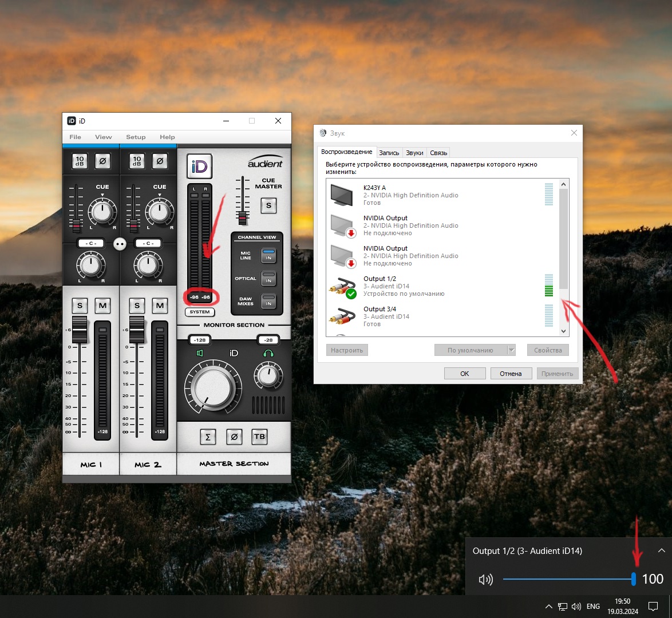Screen dimensions: 672x618
Task: Click the По умолчанию button
Action: [x=471, y=350]
